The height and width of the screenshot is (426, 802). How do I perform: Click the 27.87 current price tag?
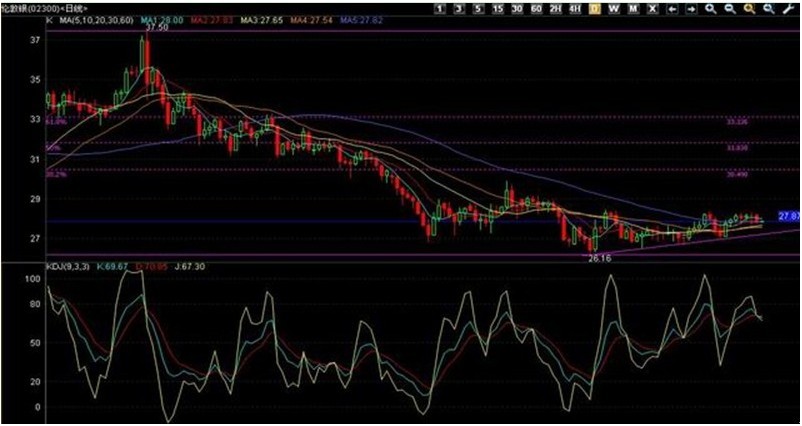(x=789, y=216)
